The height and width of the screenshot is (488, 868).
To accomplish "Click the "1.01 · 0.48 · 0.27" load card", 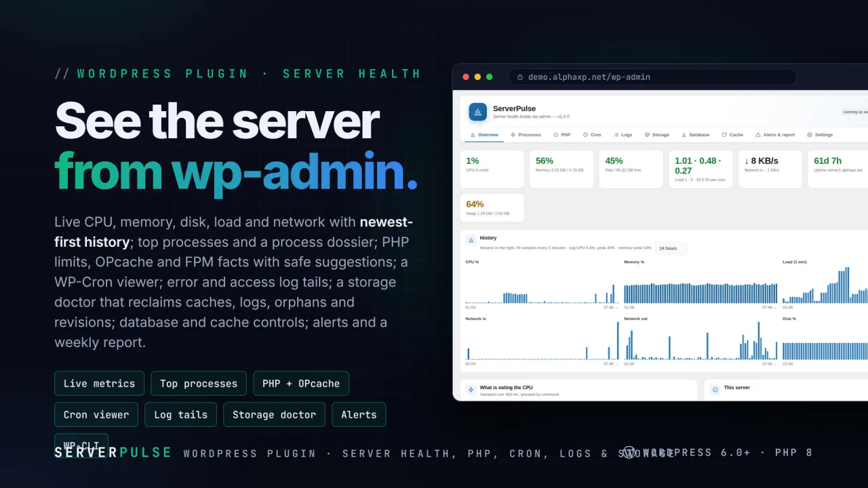I will [x=701, y=169].
